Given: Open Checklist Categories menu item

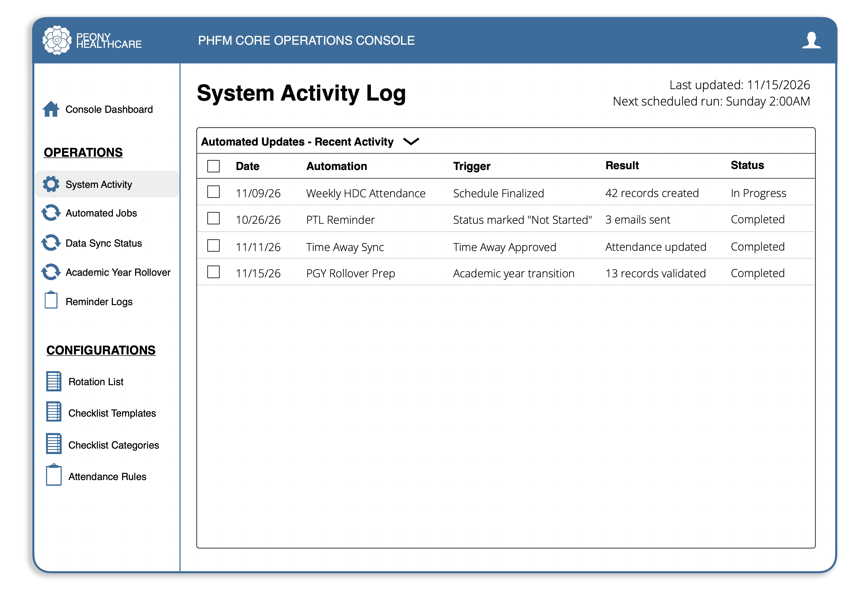Looking at the screenshot, I should pyautogui.click(x=113, y=445).
